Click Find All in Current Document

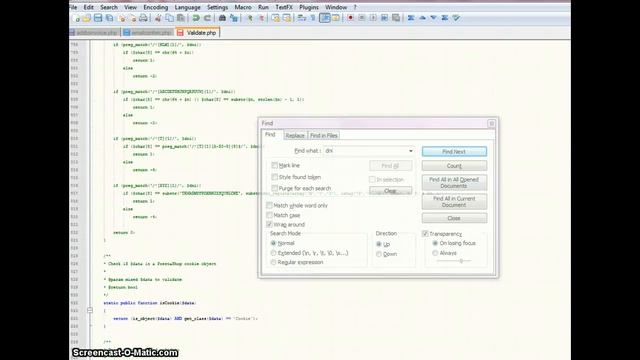pos(454,202)
